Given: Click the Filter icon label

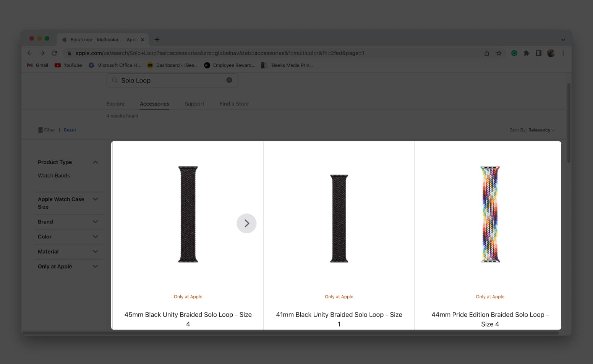Looking at the screenshot, I should [47, 130].
